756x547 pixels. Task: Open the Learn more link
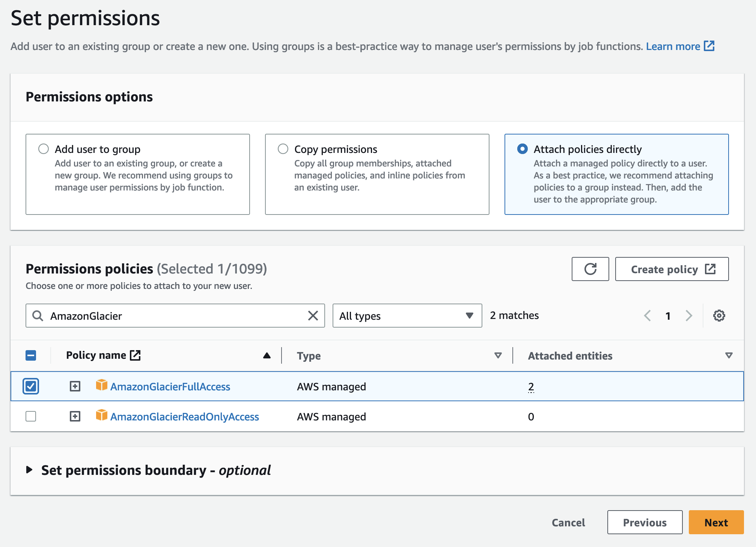673,46
